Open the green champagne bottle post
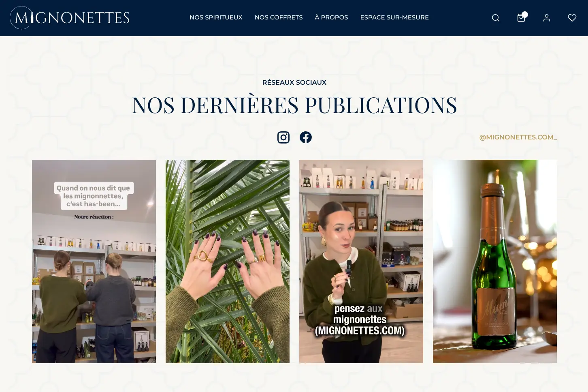Screen dimensions: 588x392 point(495,261)
